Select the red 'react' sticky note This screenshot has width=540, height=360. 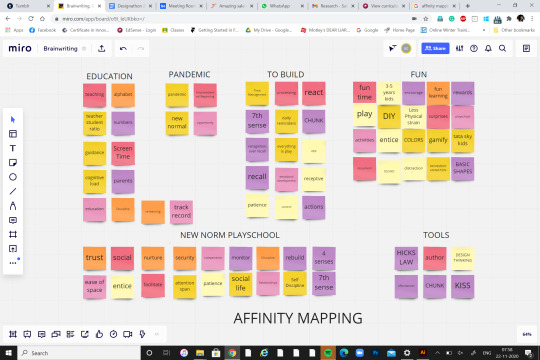pyautogui.click(x=314, y=93)
